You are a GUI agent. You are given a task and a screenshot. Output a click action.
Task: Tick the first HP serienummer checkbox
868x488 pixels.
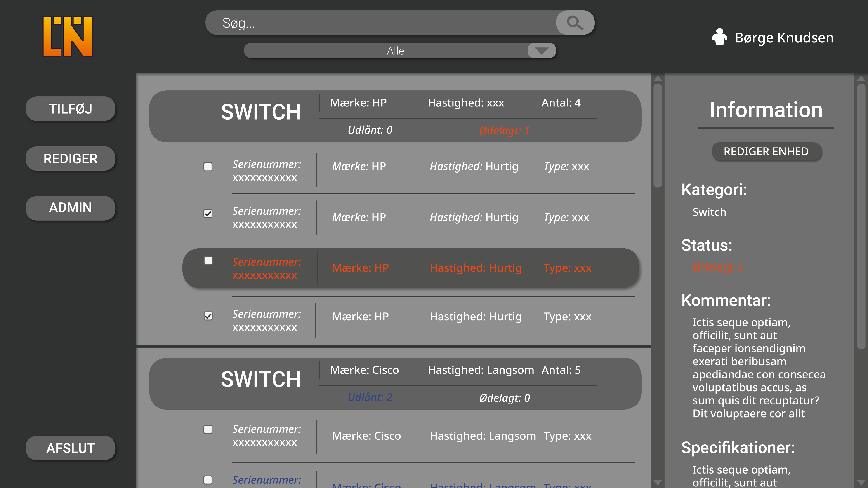tap(208, 167)
